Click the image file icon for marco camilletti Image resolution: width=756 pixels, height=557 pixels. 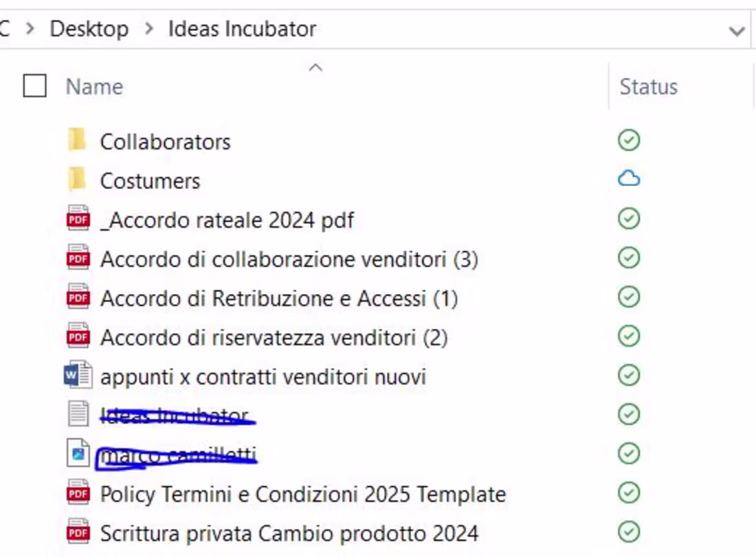click(x=78, y=453)
